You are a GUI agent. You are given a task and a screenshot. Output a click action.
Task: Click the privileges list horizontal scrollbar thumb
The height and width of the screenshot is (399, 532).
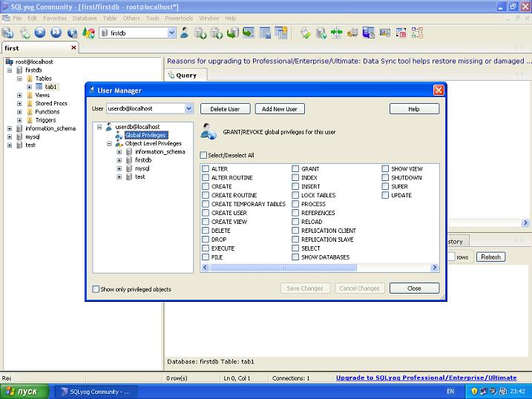pos(283,268)
